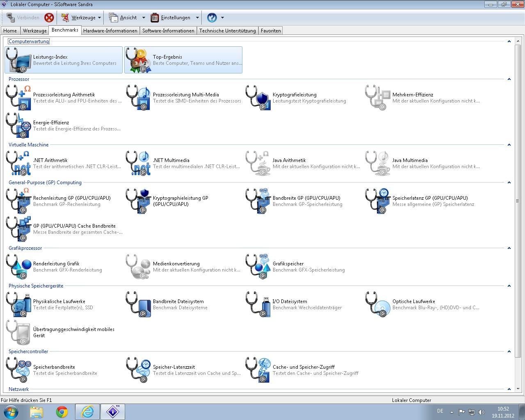Click the Computerwartung section heading
Image resolution: width=525 pixels, height=420 pixels.
pos(29,41)
